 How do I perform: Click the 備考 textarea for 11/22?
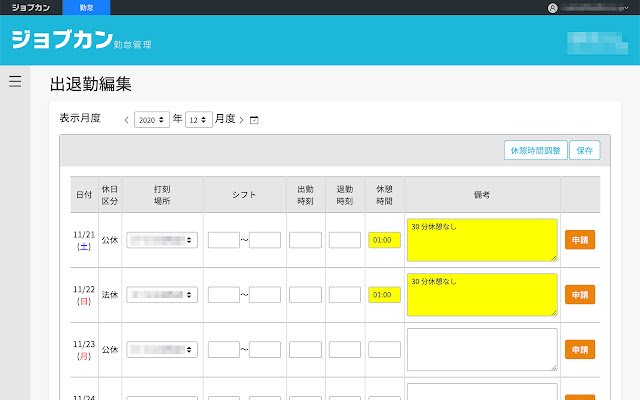tap(482, 295)
